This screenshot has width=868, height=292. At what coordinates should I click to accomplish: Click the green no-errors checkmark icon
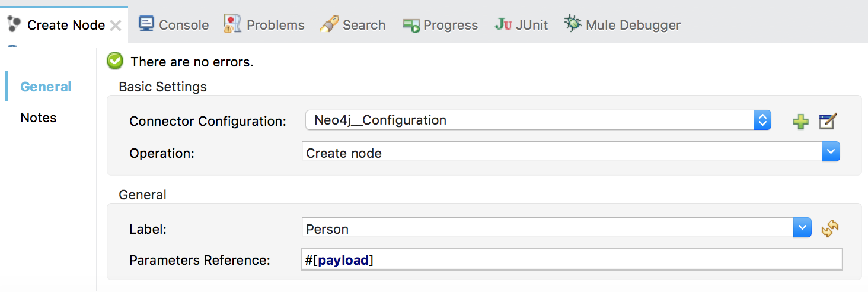click(x=114, y=61)
